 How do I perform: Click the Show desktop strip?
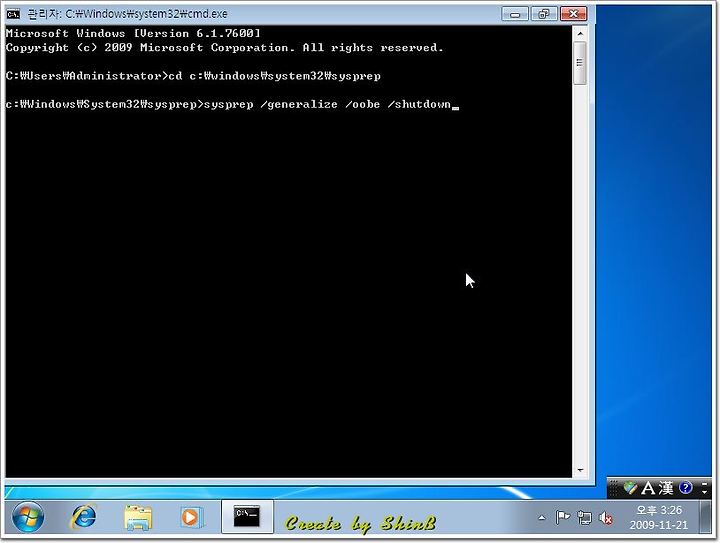tap(707, 517)
